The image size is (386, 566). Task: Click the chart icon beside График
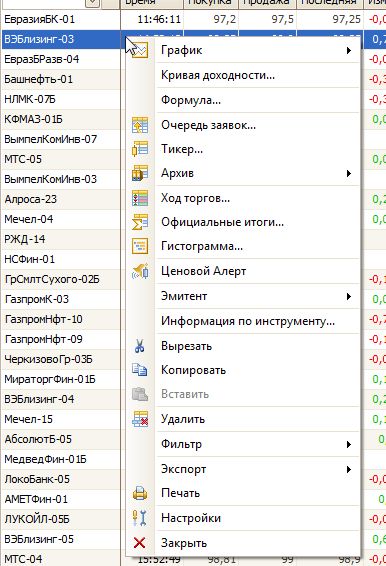[140, 50]
